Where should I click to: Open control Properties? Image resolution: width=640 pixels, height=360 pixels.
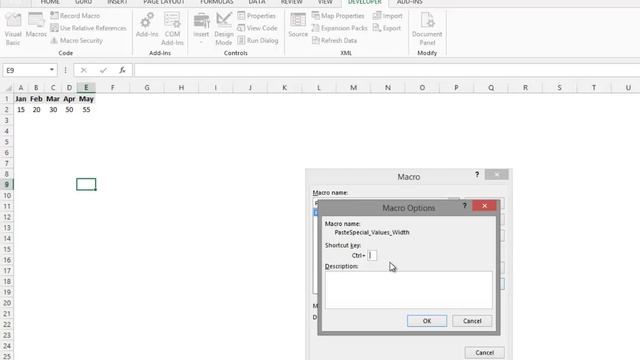pos(257,16)
